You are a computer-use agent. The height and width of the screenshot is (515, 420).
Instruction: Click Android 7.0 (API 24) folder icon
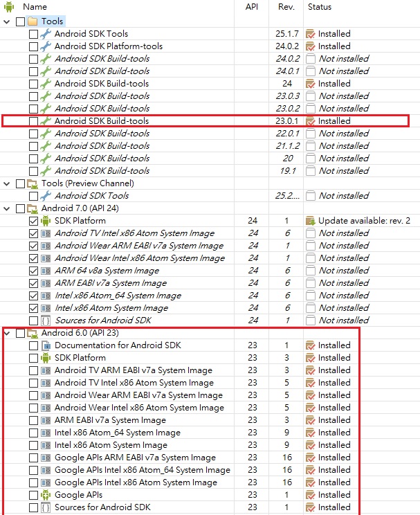point(33,208)
